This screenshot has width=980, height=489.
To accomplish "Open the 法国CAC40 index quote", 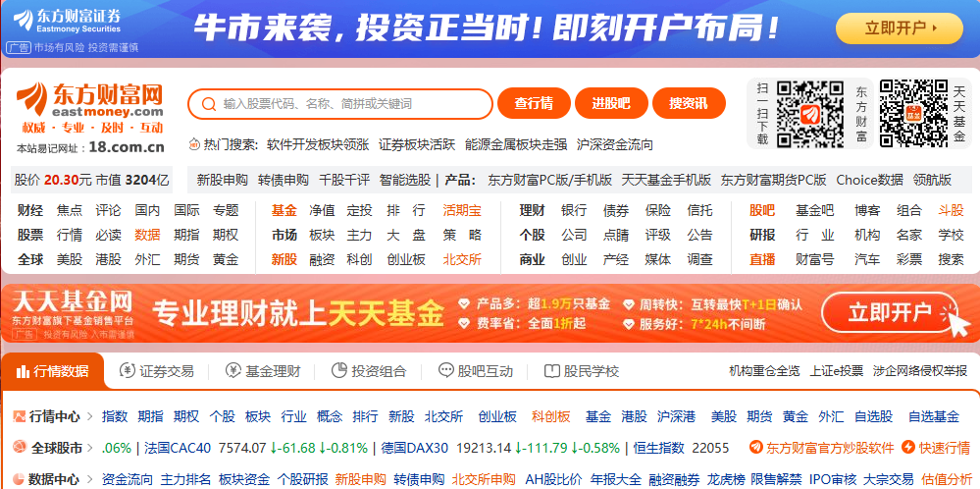I will 178,448.
